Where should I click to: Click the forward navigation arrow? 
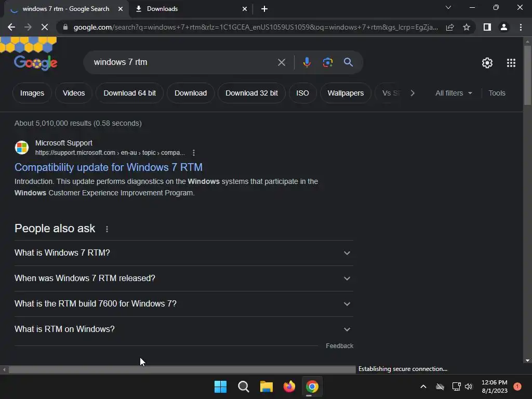click(x=28, y=27)
